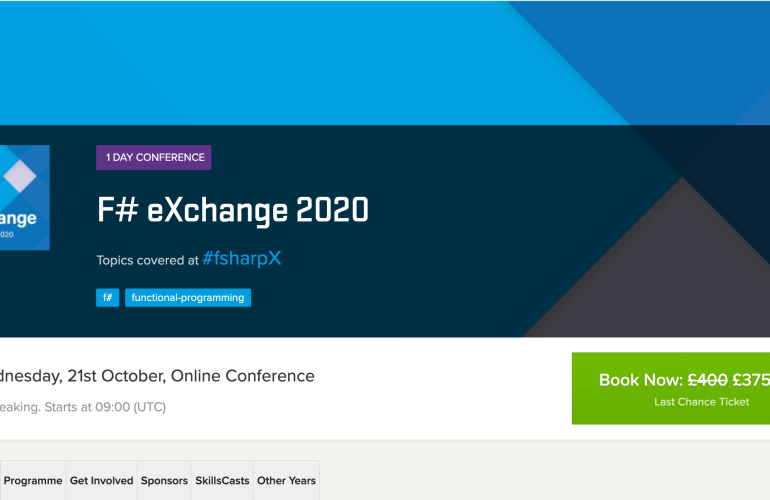Screen dimensions: 770x500
Task: Click the £375 discounted price
Action: coord(750,380)
